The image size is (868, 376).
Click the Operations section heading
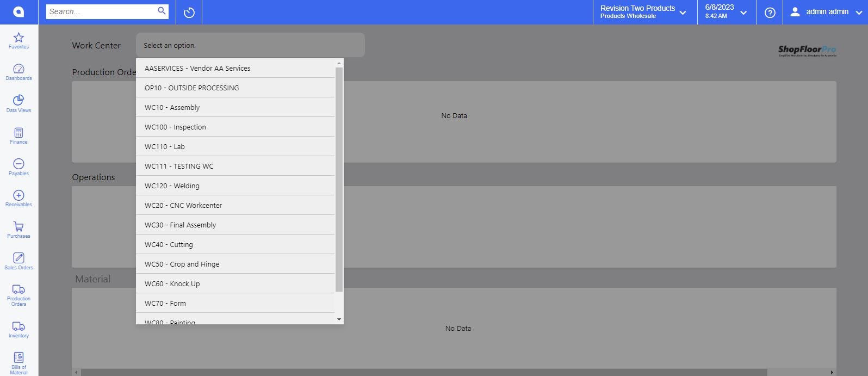click(94, 177)
